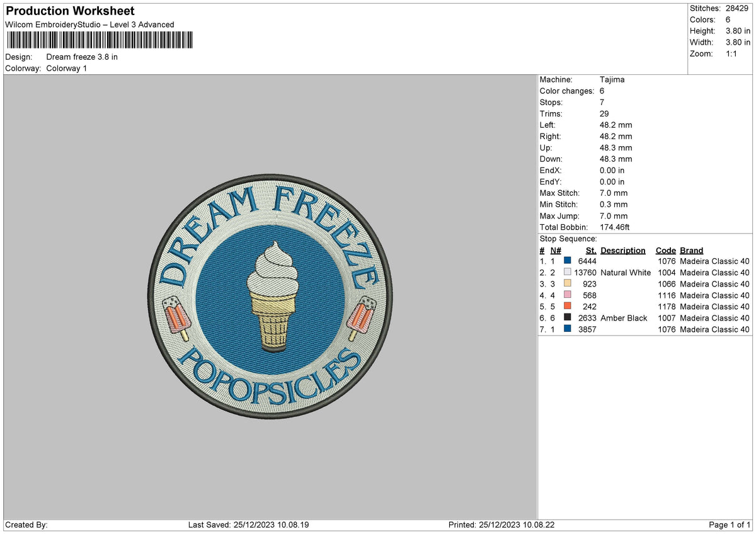Click the Min Stitch value 0.3 mm
This screenshot has height=534, width=756.
click(x=614, y=205)
